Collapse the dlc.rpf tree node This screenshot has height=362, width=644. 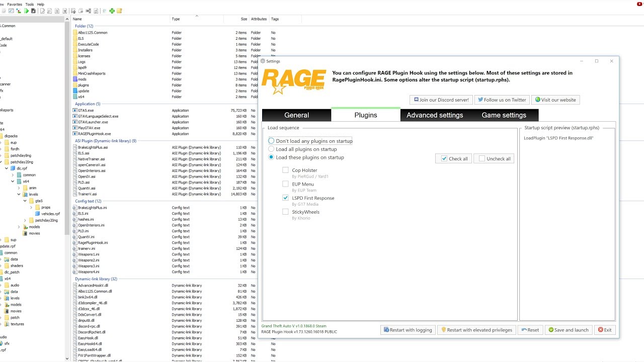point(7,168)
